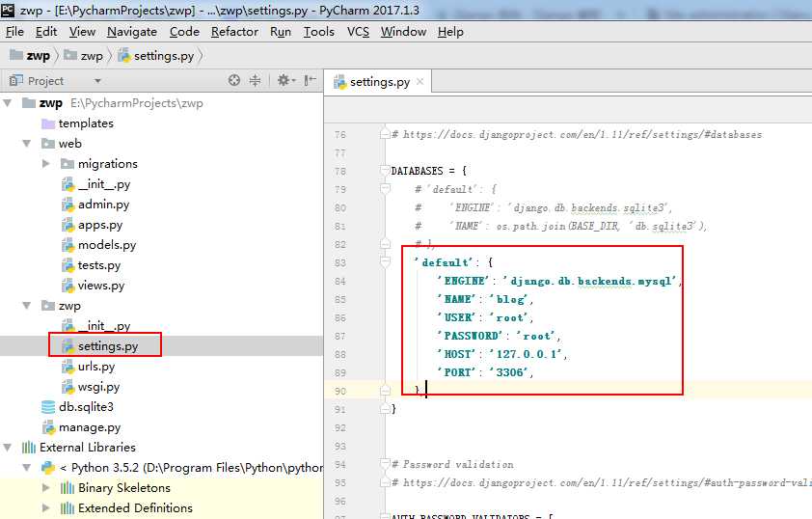Open the View menu

point(82,32)
